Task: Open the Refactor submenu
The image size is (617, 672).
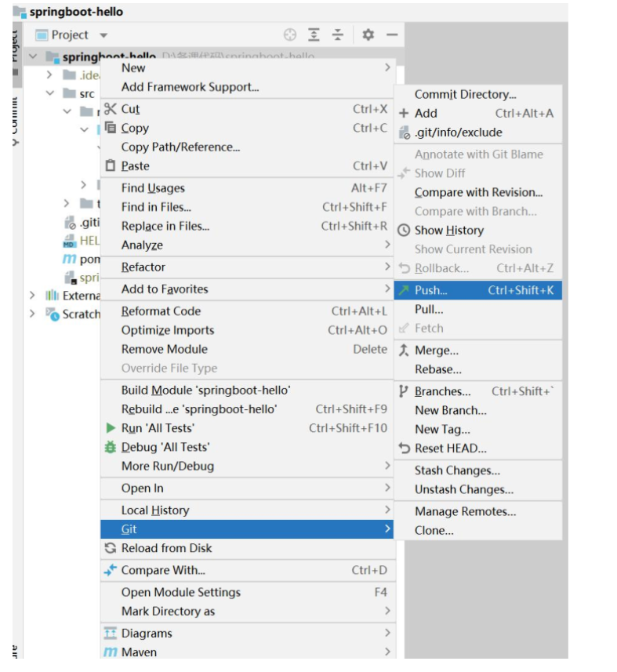Action: [247, 267]
